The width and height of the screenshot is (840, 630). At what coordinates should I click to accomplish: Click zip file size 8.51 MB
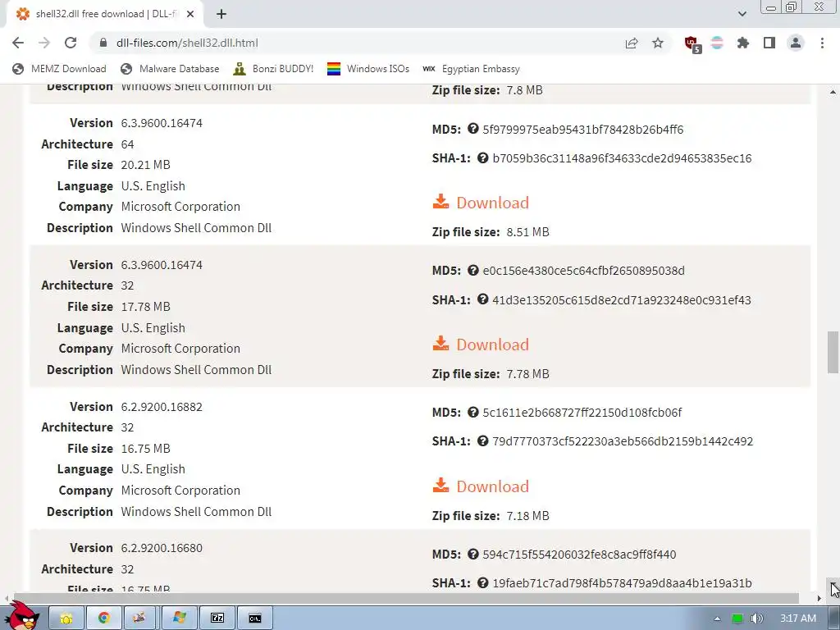pyautogui.click(x=527, y=232)
